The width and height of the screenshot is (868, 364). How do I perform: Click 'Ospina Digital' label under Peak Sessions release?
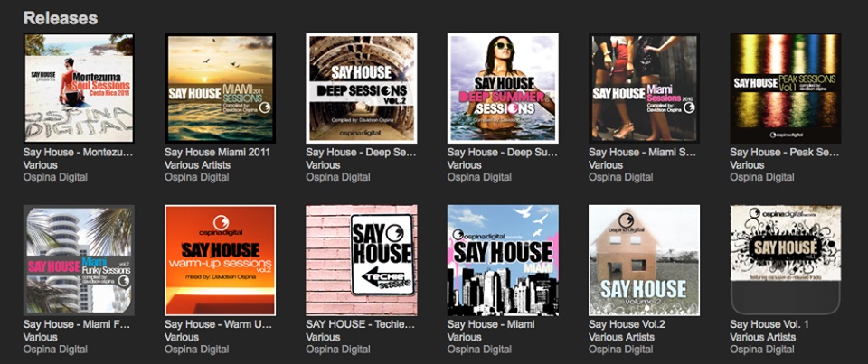coord(761,178)
